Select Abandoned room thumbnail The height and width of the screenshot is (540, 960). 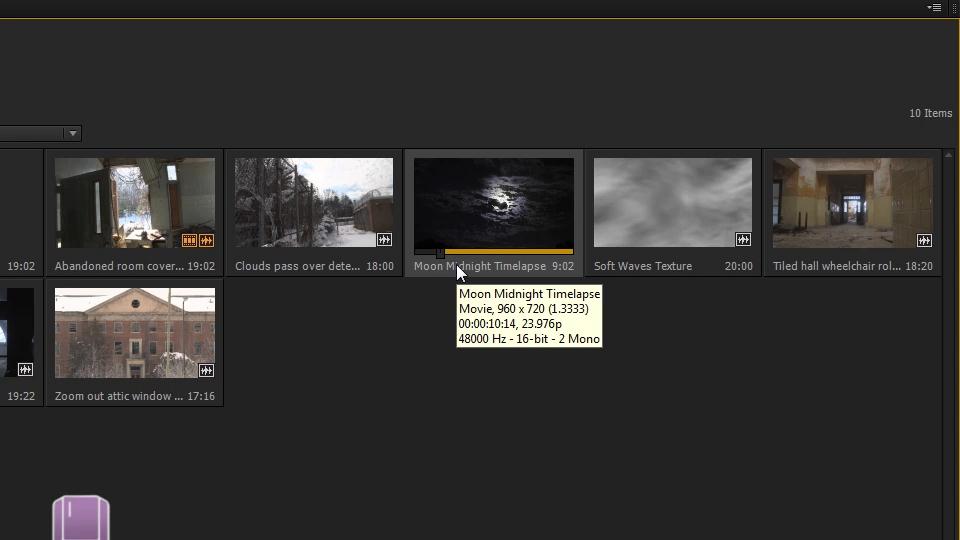pyautogui.click(x=135, y=203)
